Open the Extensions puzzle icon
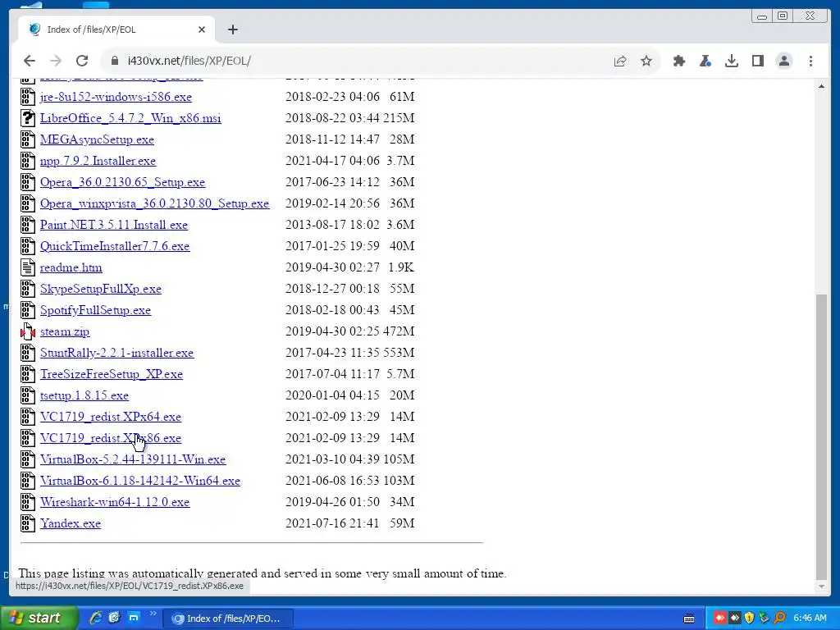840x630 pixels. click(x=678, y=61)
